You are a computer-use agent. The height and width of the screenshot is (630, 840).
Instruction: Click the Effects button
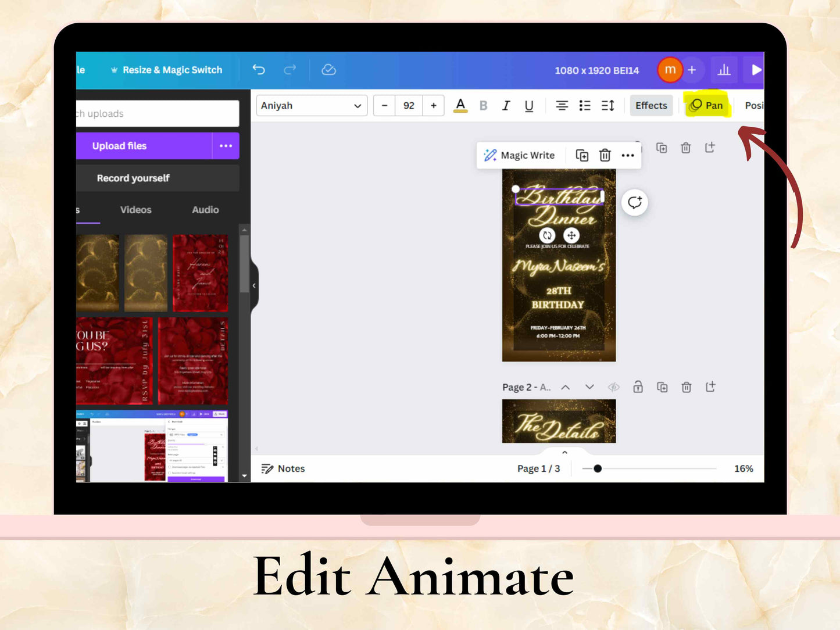pos(651,106)
